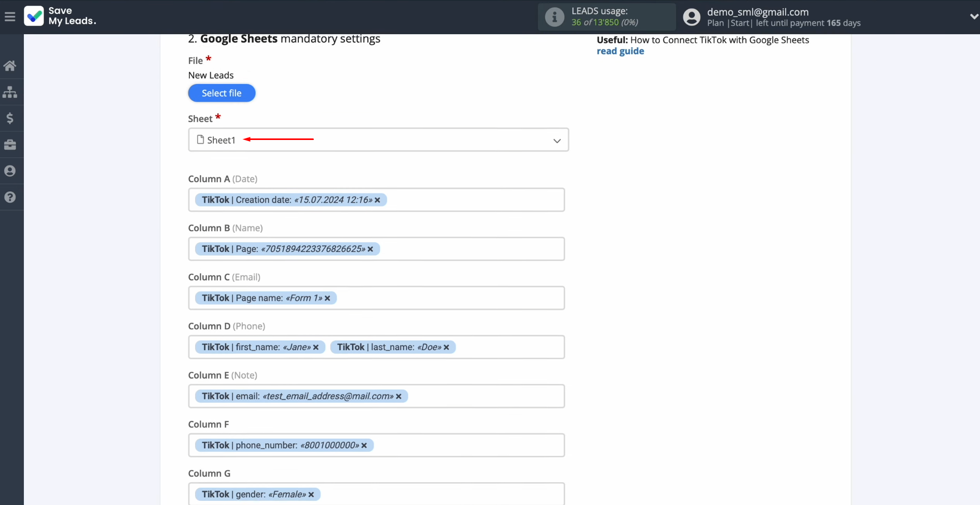Open the connections sitemap icon
The width and height of the screenshot is (980, 505).
(10, 92)
